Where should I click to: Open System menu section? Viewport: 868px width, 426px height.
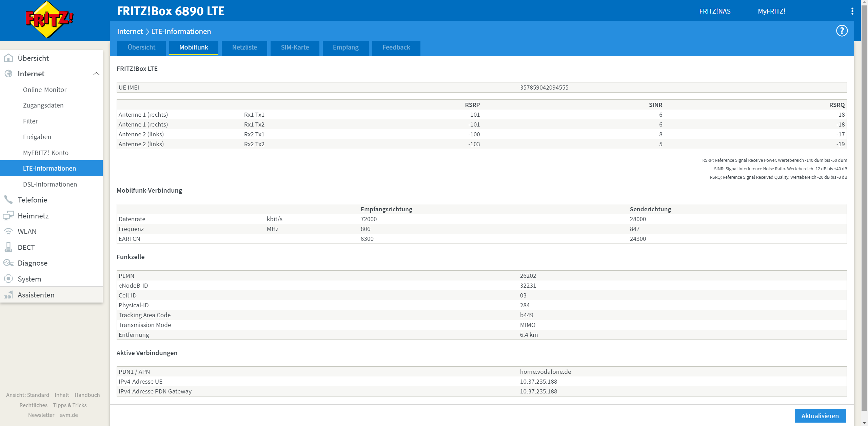pyautogui.click(x=51, y=279)
